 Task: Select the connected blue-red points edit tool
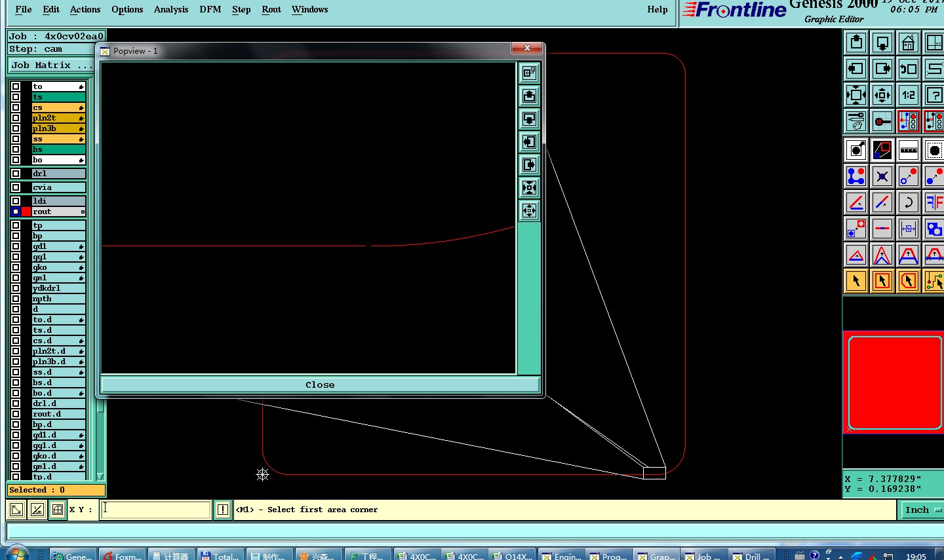[856, 176]
